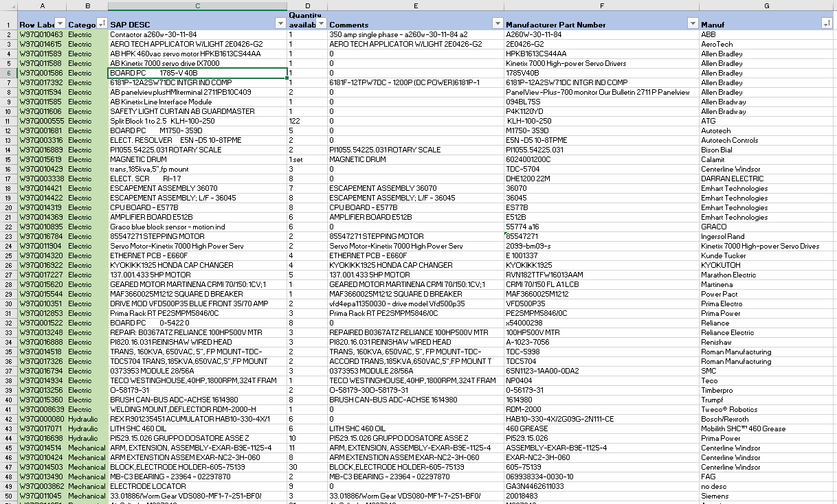Click manufacturer cell 'ABB'
The width and height of the screenshot is (837, 504).
tap(766, 34)
